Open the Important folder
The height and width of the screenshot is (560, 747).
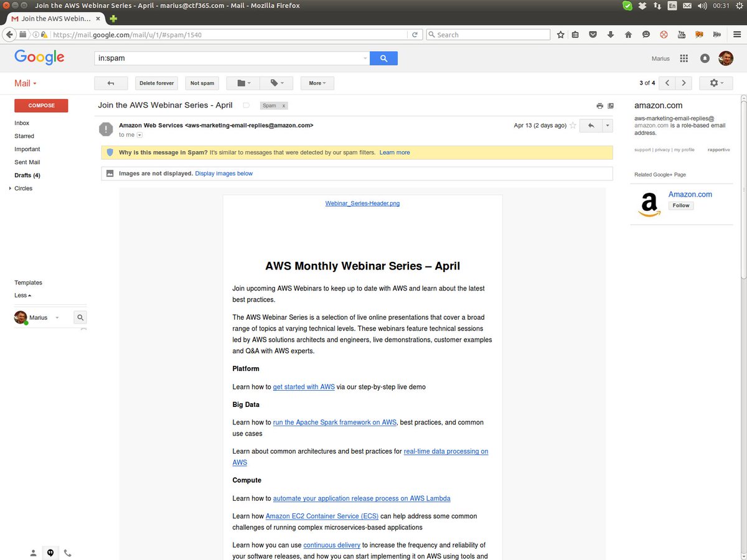[x=27, y=149]
